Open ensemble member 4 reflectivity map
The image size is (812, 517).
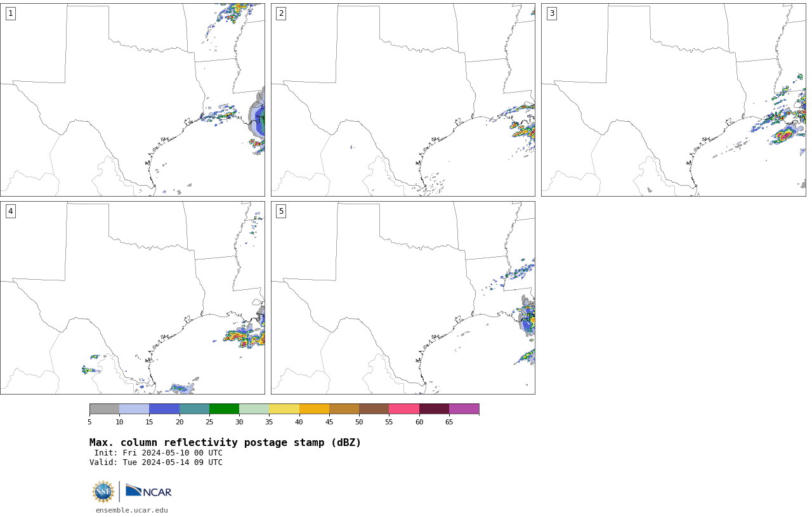133,298
